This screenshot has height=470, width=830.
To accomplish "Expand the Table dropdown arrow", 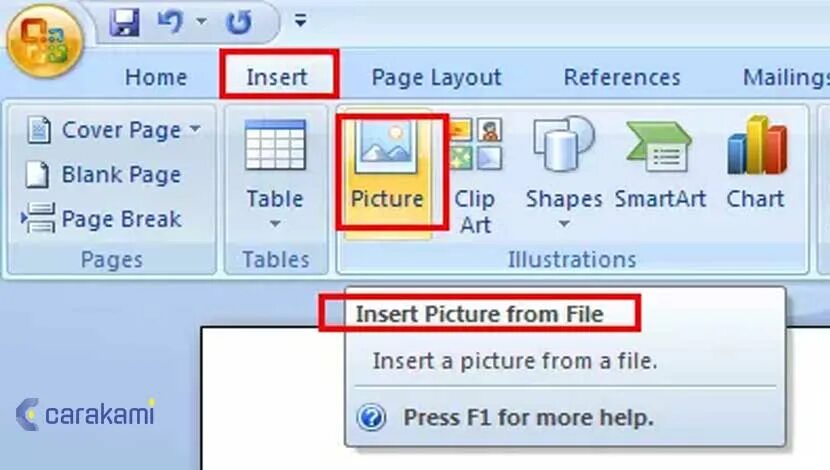I will [275, 224].
